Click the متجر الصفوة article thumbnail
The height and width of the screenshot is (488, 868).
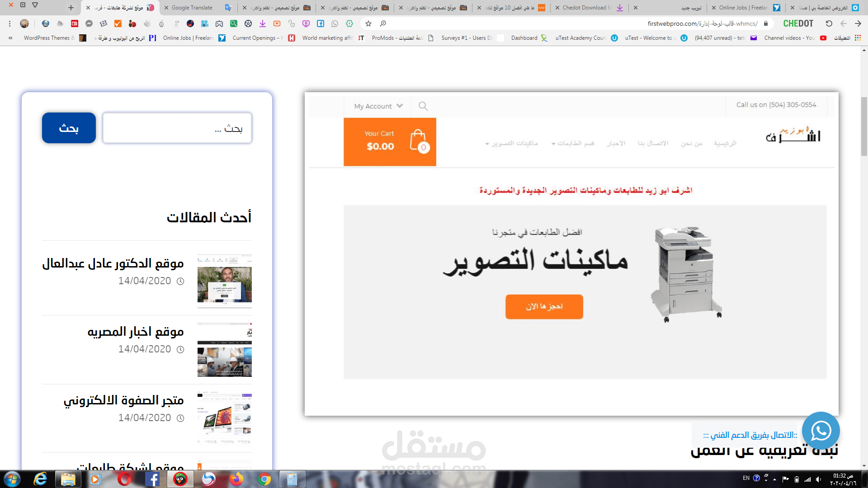tap(225, 418)
